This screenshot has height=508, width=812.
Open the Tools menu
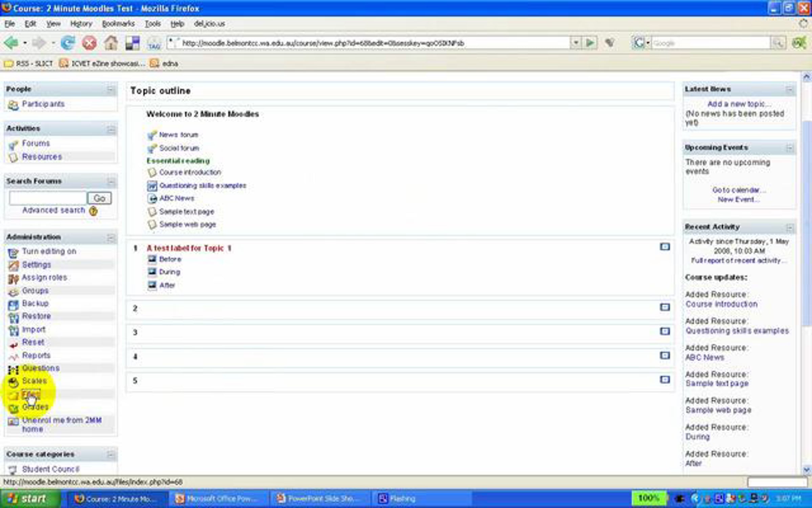tap(153, 24)
